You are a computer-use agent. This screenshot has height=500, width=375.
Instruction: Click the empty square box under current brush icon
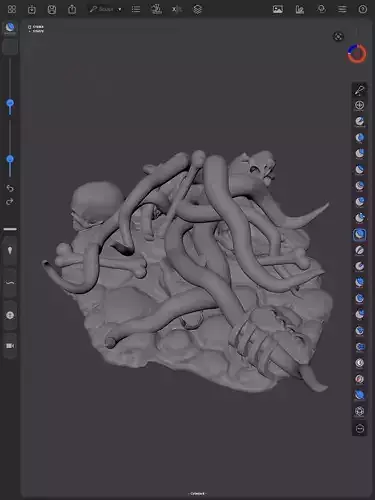[x=10, y=47]
